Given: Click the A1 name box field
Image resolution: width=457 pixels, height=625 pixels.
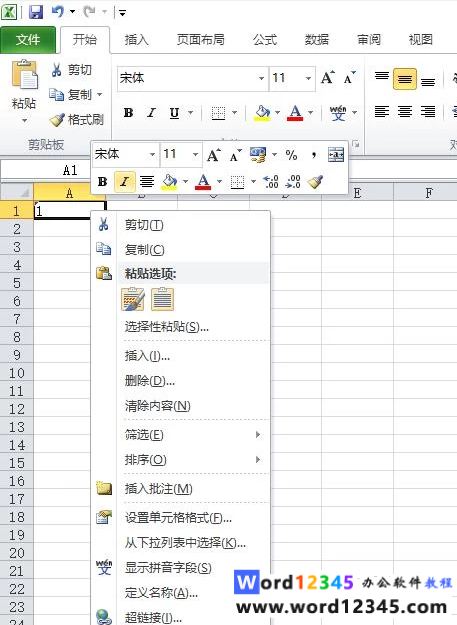Looking at the screenshot, I should click(x=46, y=171).
